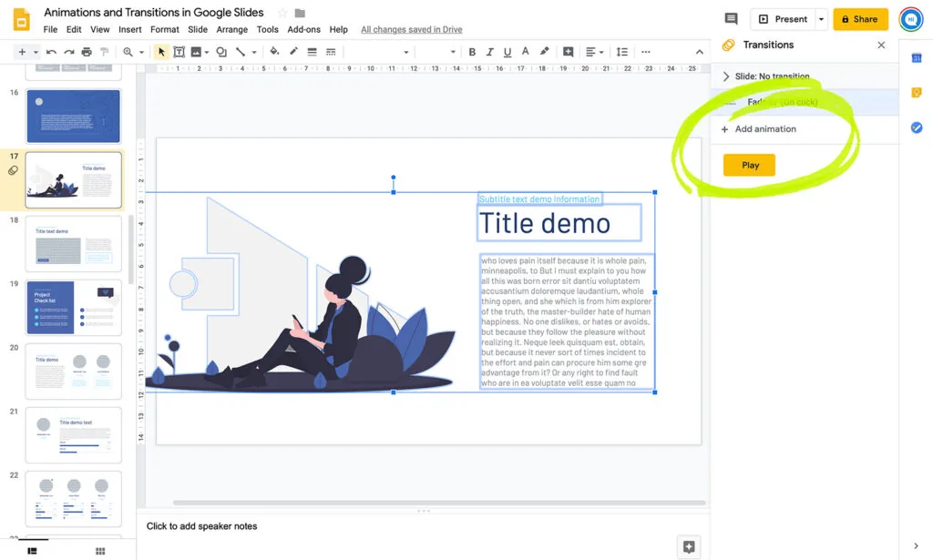Insert a text box
Viewport: 933px width, 560px height.
179,52
